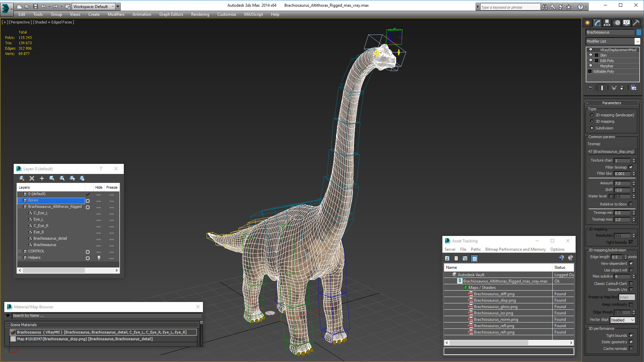Viewport: 644px width, 362px height.
Task: Open the Hierarchy command panel tab
Action: click(607, 23)
